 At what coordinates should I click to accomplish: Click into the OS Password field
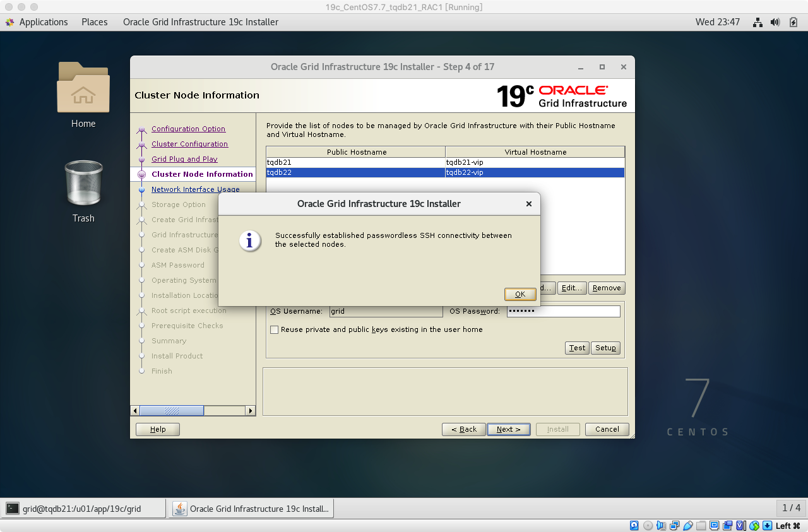(x=564, y=311)
